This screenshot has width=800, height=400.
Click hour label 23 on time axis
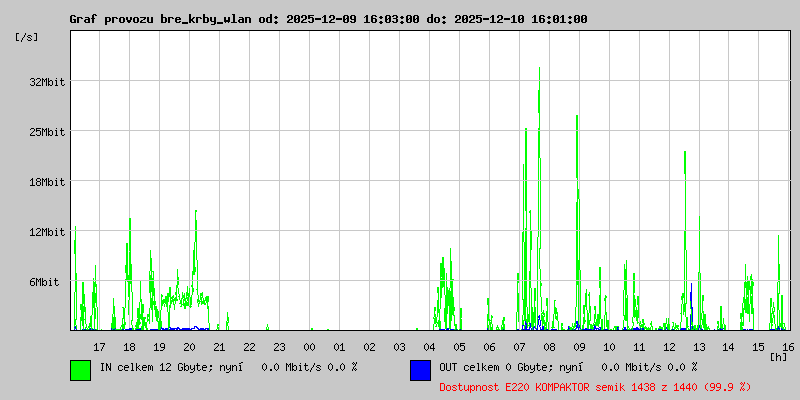pos(279,347)
